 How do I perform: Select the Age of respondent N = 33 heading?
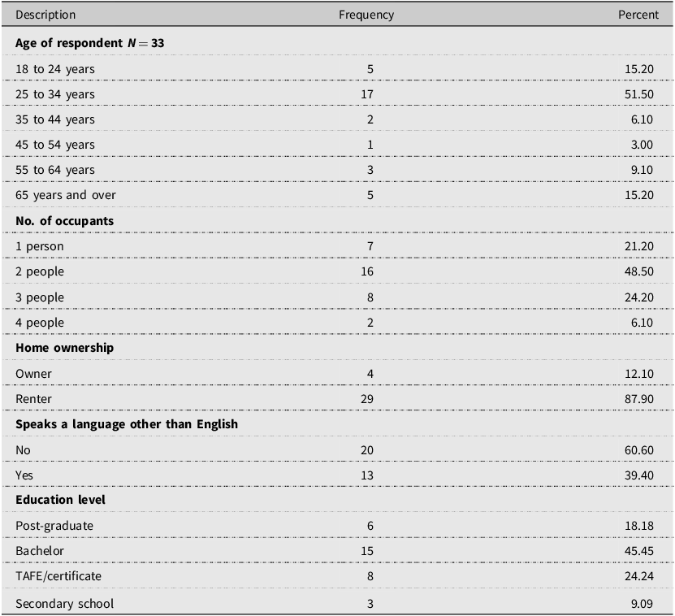click(x=90, y=43)
